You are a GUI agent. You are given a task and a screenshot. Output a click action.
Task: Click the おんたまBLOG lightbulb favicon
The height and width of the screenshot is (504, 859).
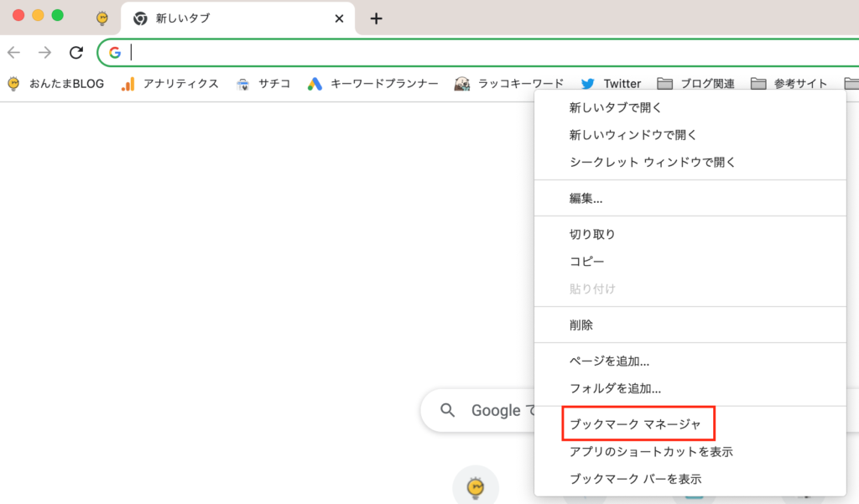13,84
